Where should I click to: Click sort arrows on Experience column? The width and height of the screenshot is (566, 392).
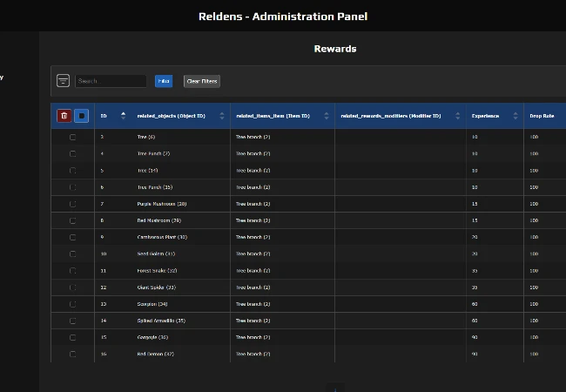point(515,116)
